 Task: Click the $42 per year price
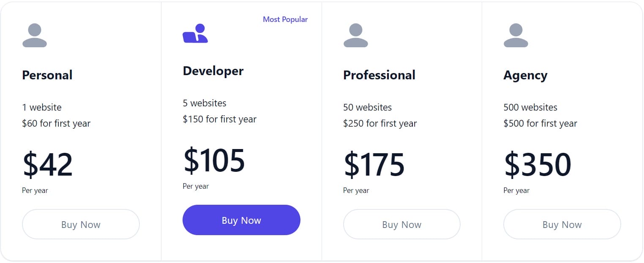(48, 165)
